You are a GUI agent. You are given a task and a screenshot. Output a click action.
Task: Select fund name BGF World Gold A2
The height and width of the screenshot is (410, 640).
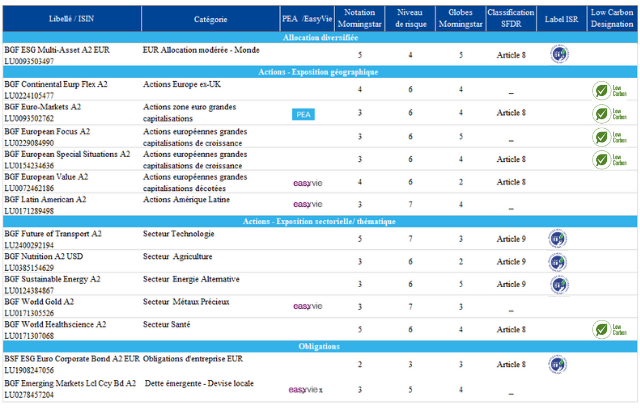(x=39, y=301)
